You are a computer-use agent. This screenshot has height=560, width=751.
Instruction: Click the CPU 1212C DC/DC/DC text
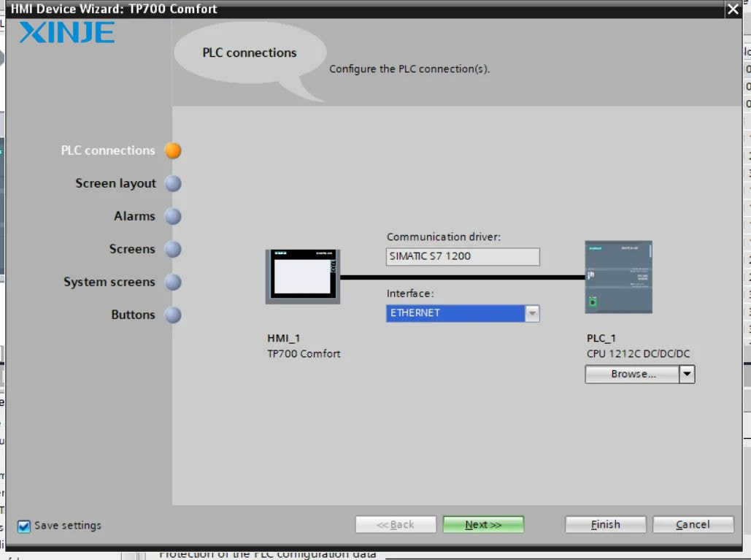638,354
